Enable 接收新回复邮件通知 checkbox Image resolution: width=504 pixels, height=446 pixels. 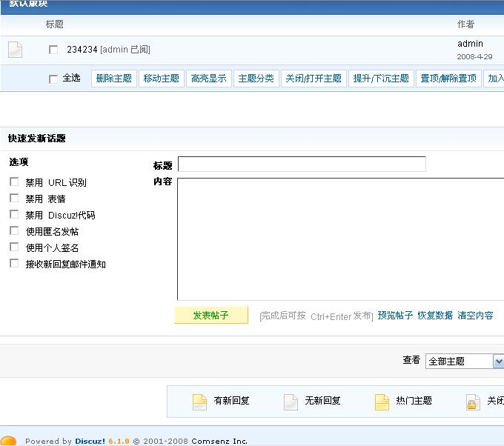[x=14, y=264]
